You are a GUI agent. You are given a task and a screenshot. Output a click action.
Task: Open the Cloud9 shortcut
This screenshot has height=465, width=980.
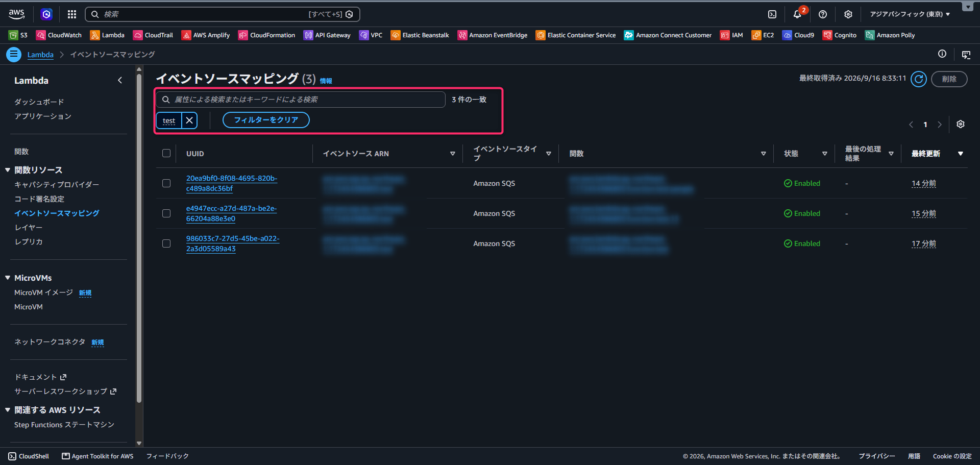click(x=798, y=35)
